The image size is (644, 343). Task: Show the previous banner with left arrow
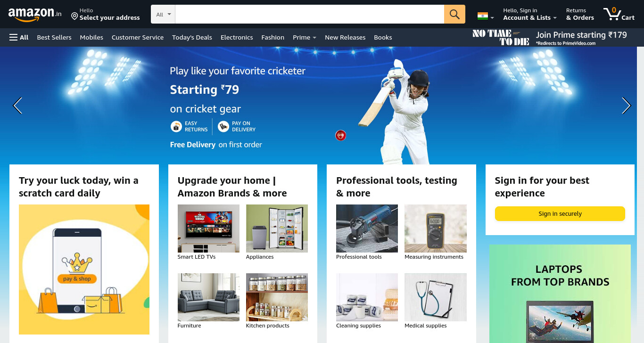pyautogui.click(x=17, y=106)
